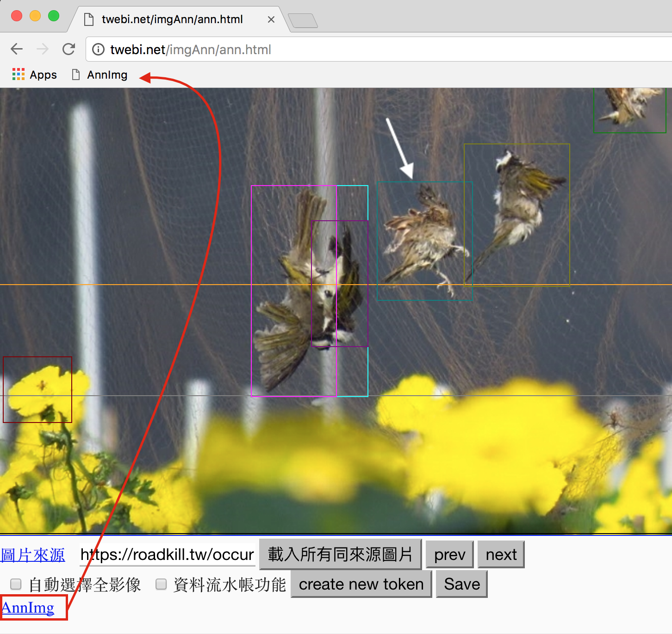Image resolution: width=672 pixels, height=634 pixels.
Task: Go to previous image with prev button
Action: [x=450, y=554]
